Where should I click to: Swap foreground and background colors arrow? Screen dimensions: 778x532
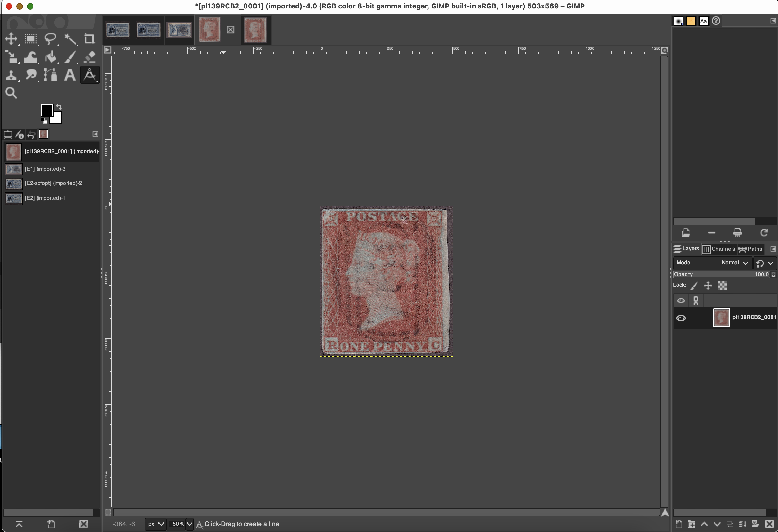(x=59, y=107)
